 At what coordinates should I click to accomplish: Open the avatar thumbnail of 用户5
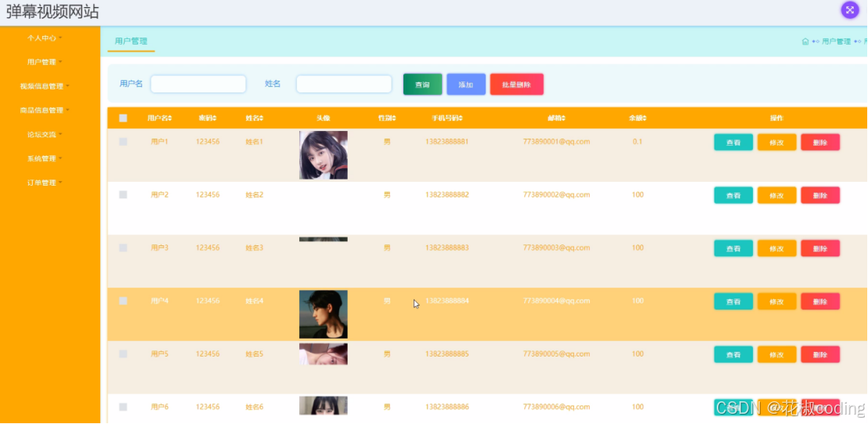tap(324, 354)
